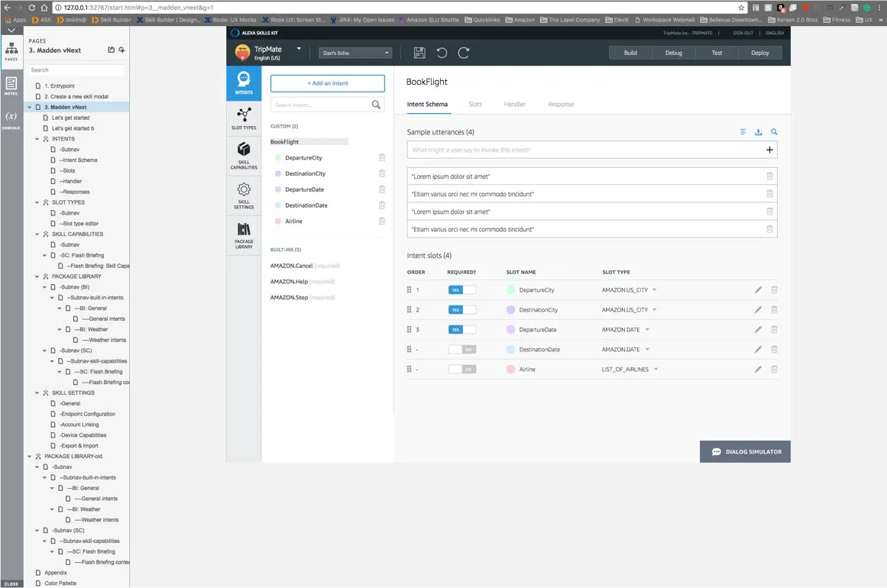Screen dimensions: 887x588
Task: Open the ASK bookmark in browser bar
Action: point(42,20)
